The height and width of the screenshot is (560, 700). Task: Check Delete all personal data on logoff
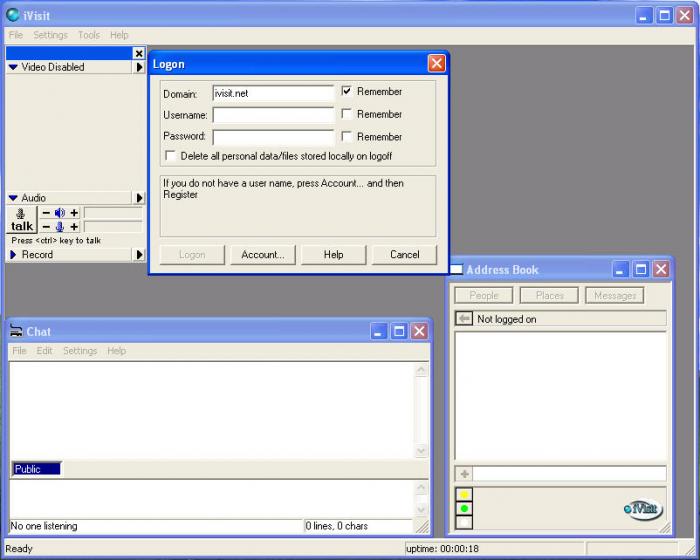coord(170,155)
